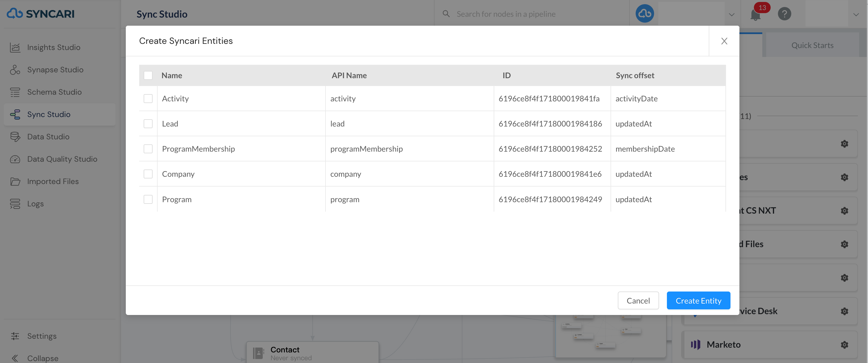Open gear settings for Service Desk connector

pyautogui.click(x=844, y=311)
